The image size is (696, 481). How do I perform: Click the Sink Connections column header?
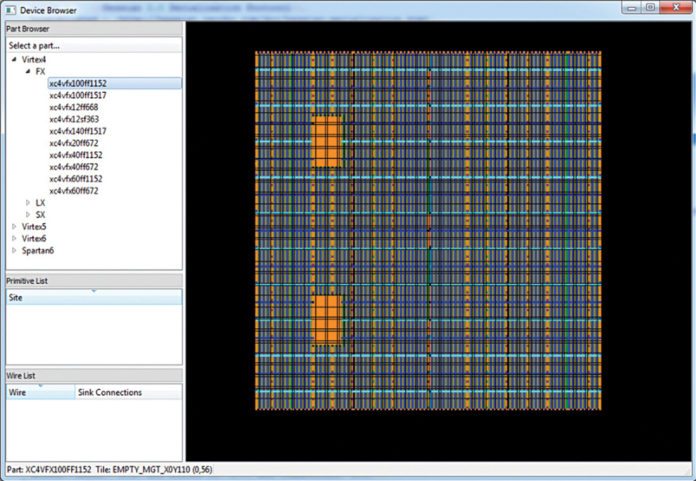click(x=110, y=393)
